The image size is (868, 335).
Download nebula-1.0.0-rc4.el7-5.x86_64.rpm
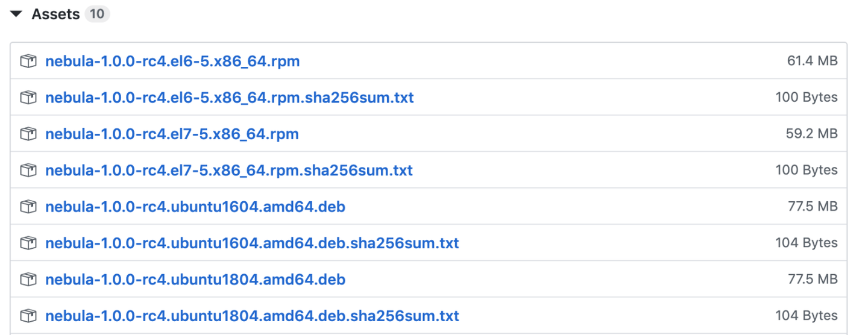pyautogui.click(x=172, y=134)
